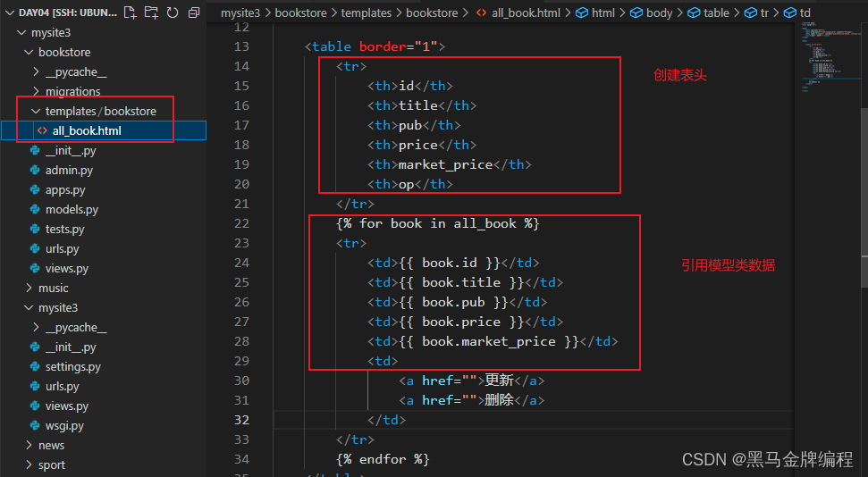Expand the migrations folder
This screenshot has height=477, width=868.
[x=36, y=91]
